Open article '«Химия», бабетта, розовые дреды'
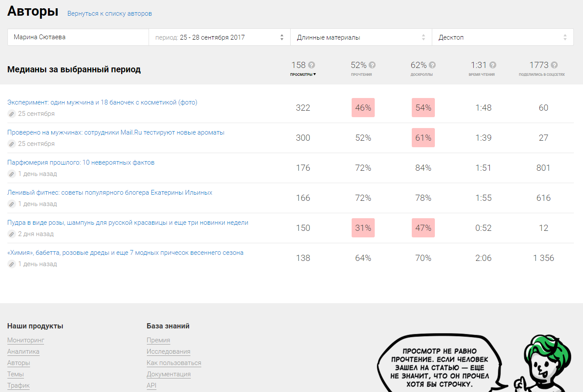 point(125,253)
